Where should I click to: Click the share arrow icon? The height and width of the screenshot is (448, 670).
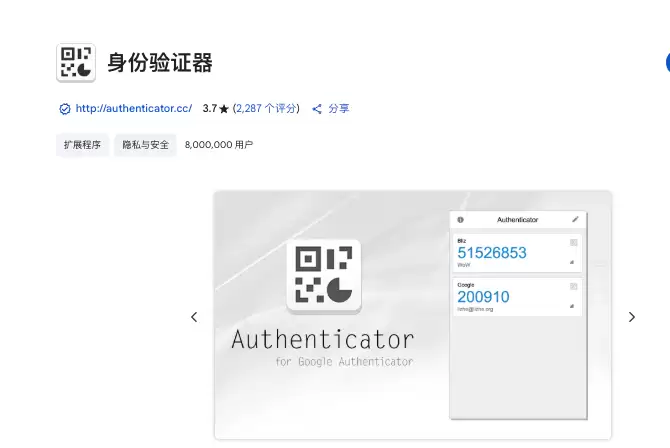click(317, 109)
